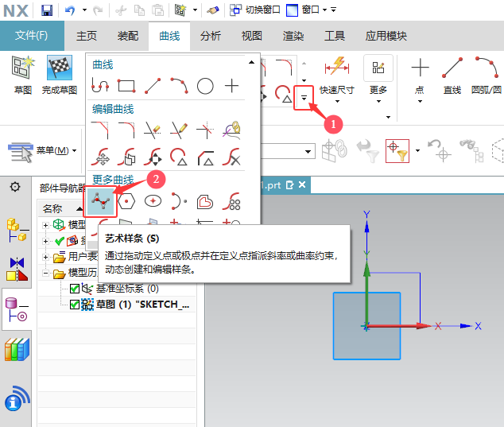Open the curve gallery dropdown arrow

tap(304, 98)
